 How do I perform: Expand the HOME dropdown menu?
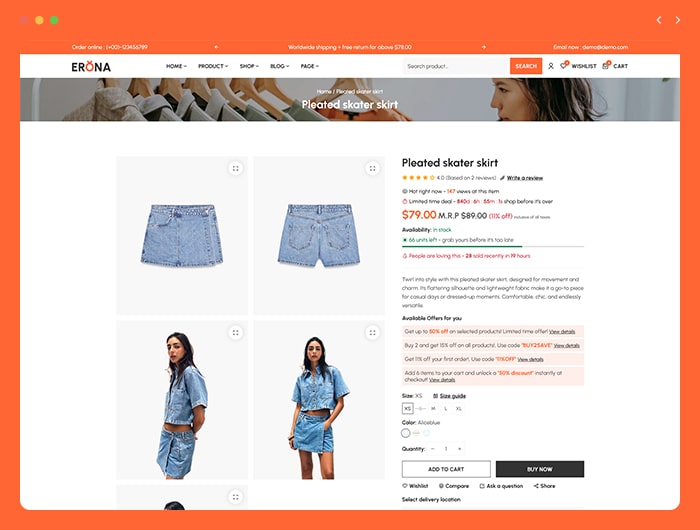(176, 66)
